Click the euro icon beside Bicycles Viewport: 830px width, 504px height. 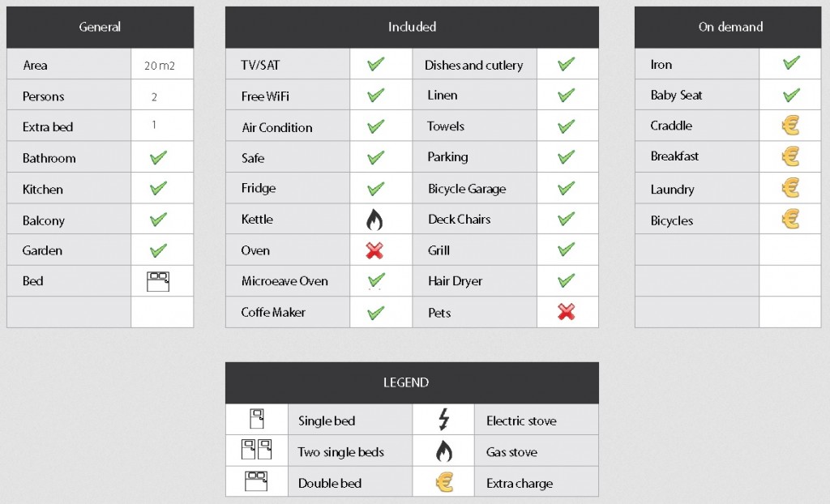coord(790,219)
